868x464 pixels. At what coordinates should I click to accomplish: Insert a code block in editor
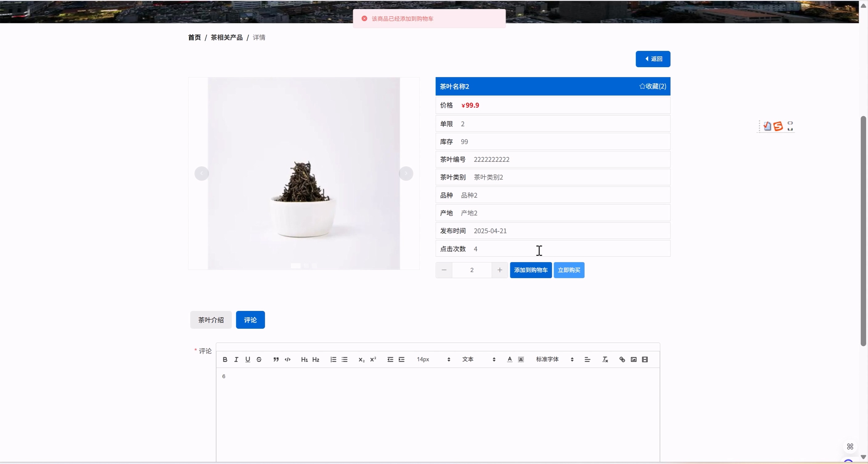coord(287,359)
